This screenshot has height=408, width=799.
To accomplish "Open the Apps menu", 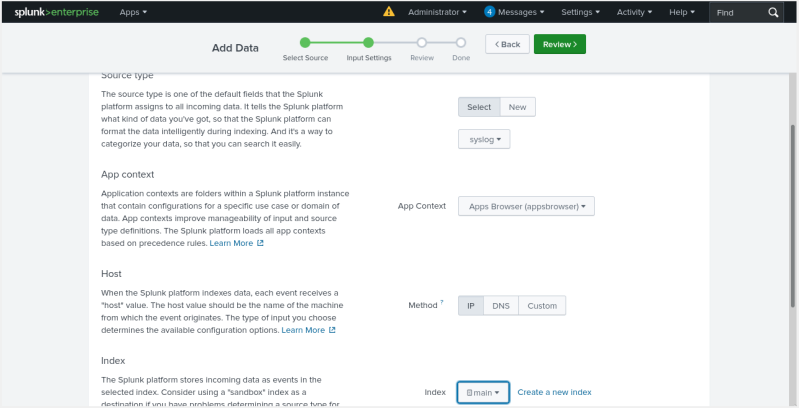I will coord(133,12).
